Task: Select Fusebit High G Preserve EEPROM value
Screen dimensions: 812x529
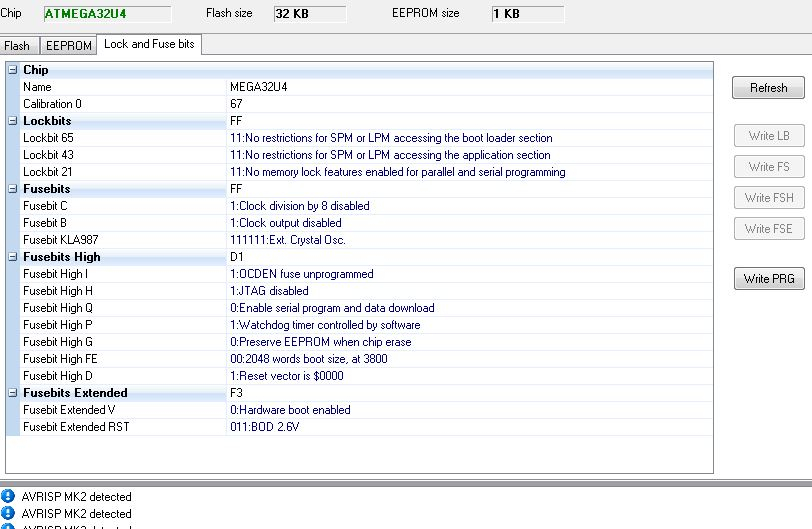Action: [469, 342]
